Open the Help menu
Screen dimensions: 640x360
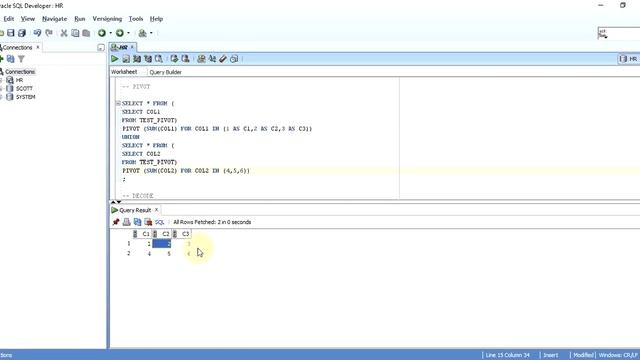coord(156,19)
